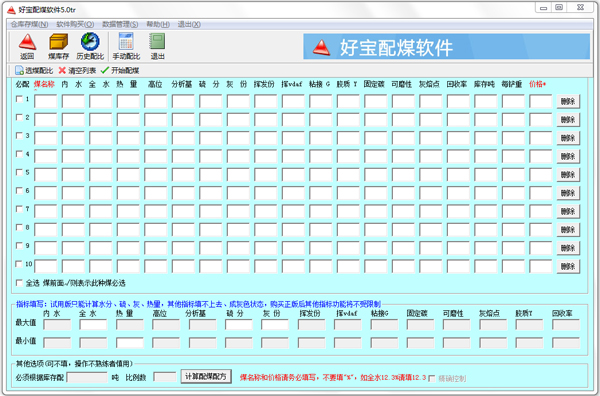Screen dimensions: 600x396
Task: Click 删除 button in row 3
Action: click(x=568, y=138)
